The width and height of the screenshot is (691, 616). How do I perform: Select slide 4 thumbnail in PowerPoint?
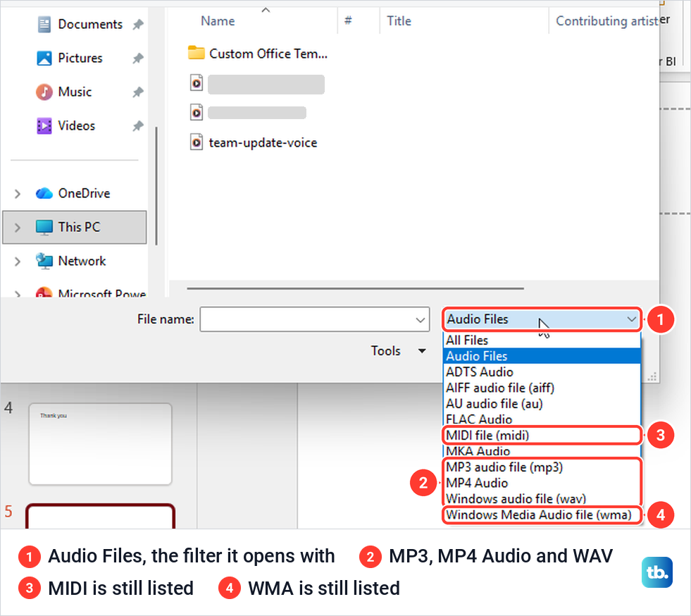tap(100, 444)
